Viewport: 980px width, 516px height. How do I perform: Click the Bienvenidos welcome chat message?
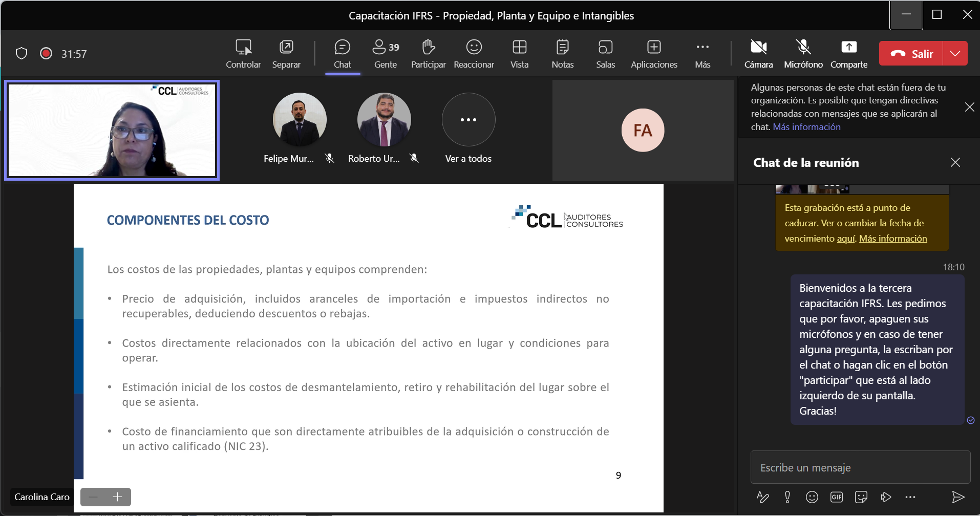878,350
